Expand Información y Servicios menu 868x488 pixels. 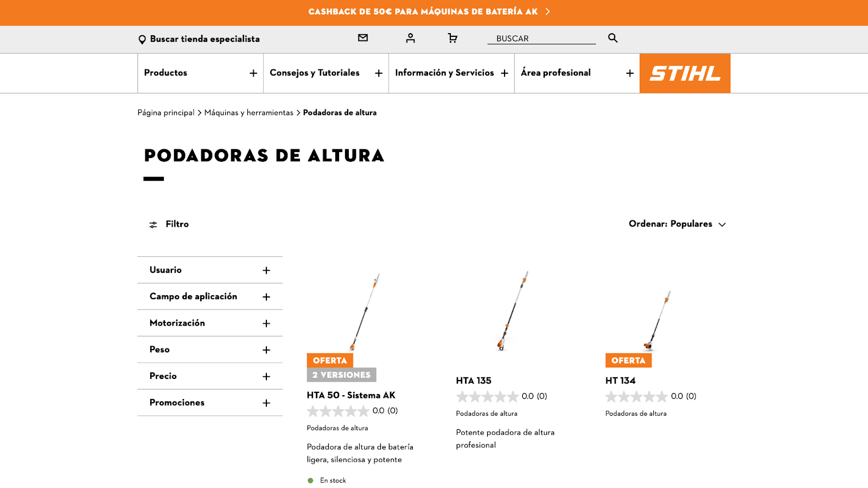click(x=451, y=73)
